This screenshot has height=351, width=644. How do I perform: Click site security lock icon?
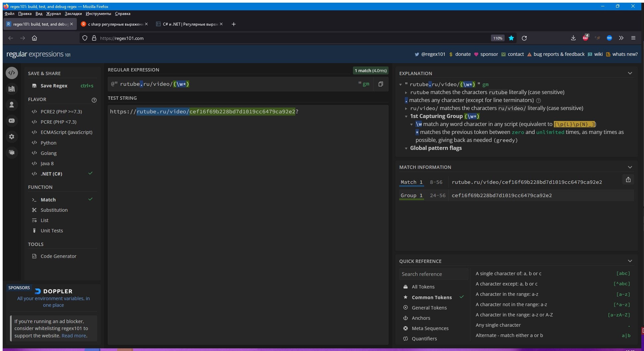[x=94, y=38]
